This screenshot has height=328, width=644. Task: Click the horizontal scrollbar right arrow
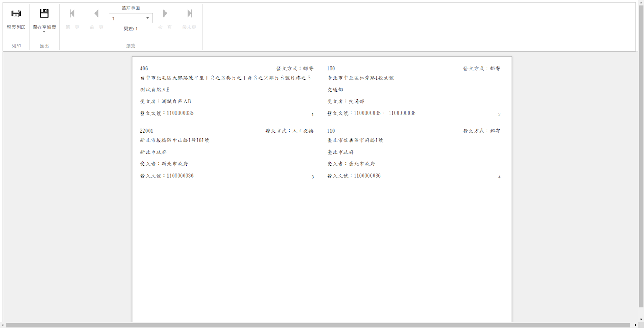point(635,325)
